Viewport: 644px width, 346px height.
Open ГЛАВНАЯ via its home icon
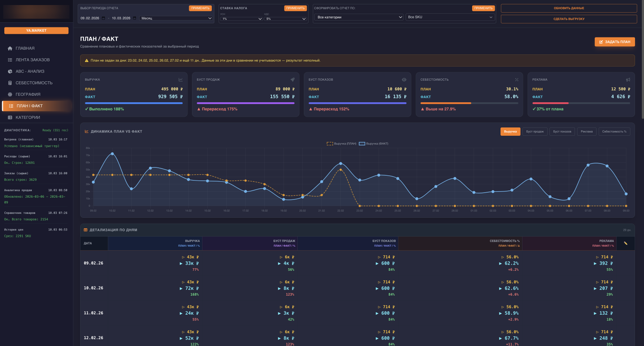coord(10,48)
